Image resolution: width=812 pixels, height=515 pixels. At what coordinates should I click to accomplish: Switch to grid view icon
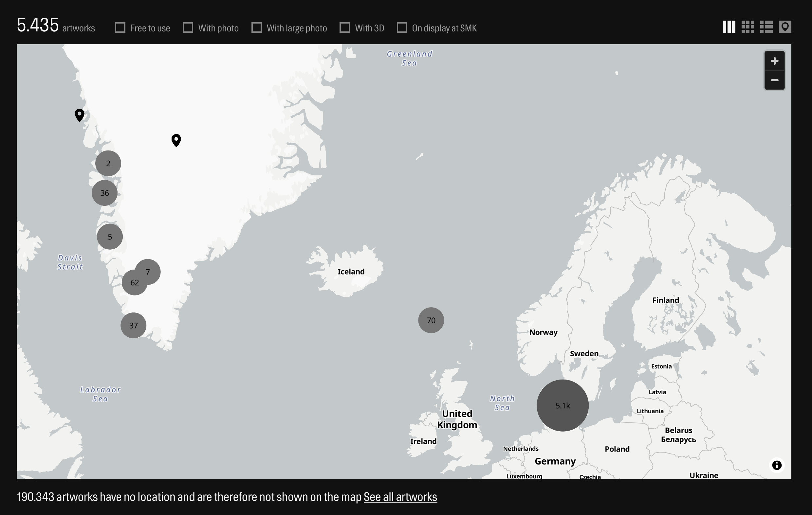(x=747, y=27)
